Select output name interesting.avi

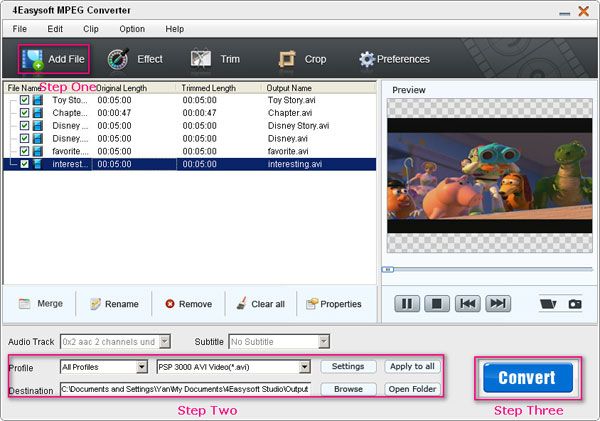(x=295, y=164)
